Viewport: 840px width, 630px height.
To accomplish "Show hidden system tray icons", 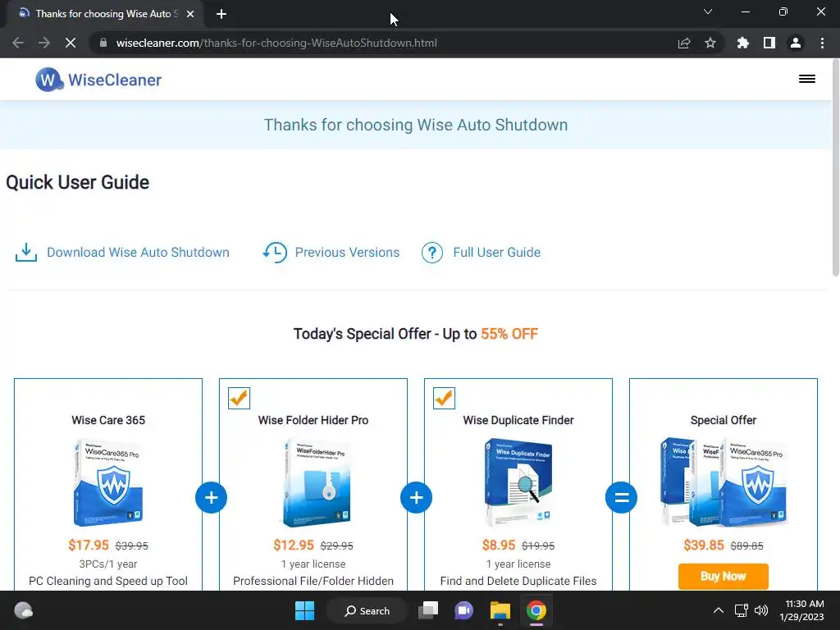I will click(x=719, y=610).
